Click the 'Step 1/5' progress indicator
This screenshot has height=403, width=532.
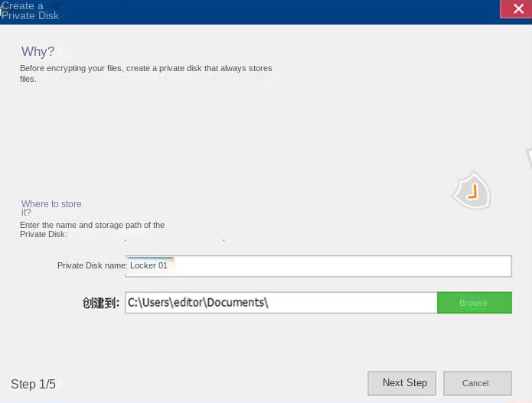click(x=33, y=384)
